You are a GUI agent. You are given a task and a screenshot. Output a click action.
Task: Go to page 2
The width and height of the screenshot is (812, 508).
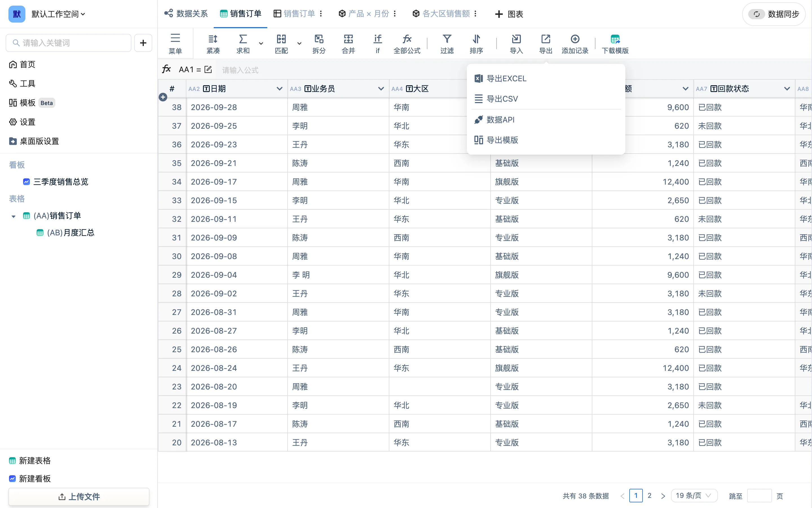tap(650, 496)
